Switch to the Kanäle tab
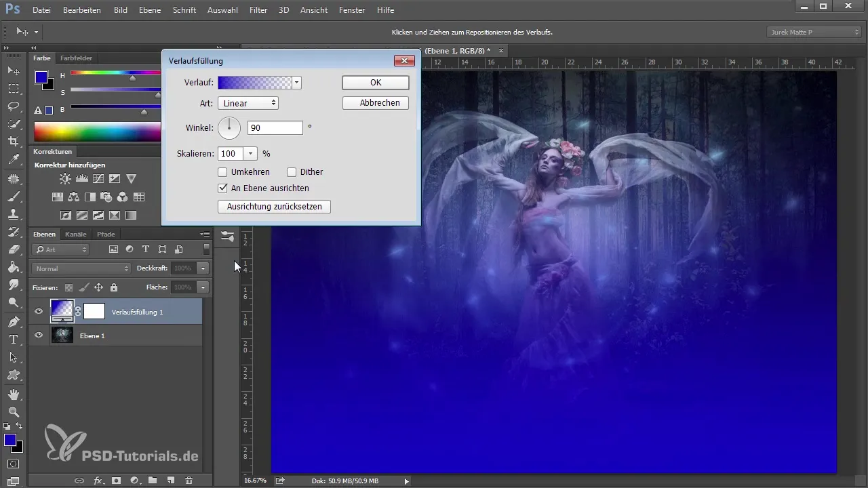Viewport: 868px width, 488px height. (x=76, y=235)
